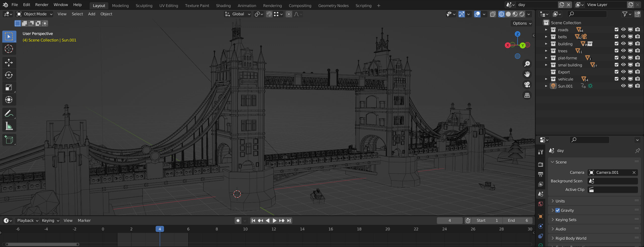Screen dimensions: 644x247
Task: Hide the belts collection in viewport
Action: click(x=623, y=36)
